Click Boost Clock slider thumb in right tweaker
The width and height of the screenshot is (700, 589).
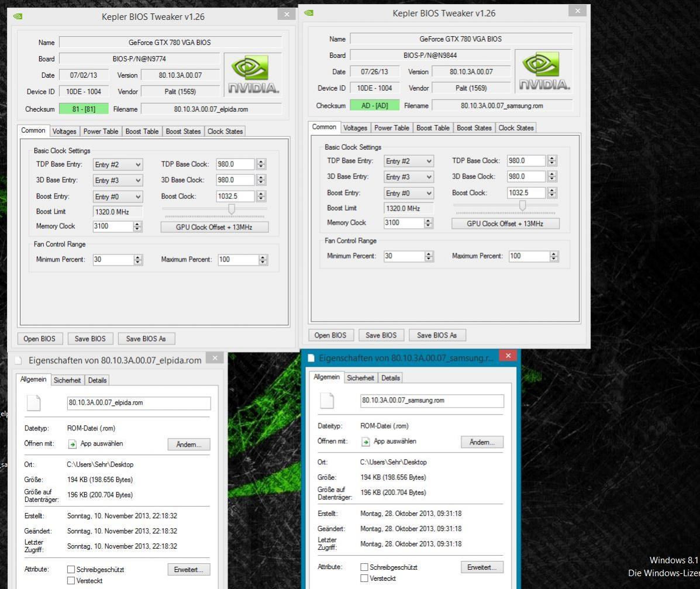(522, 205)
